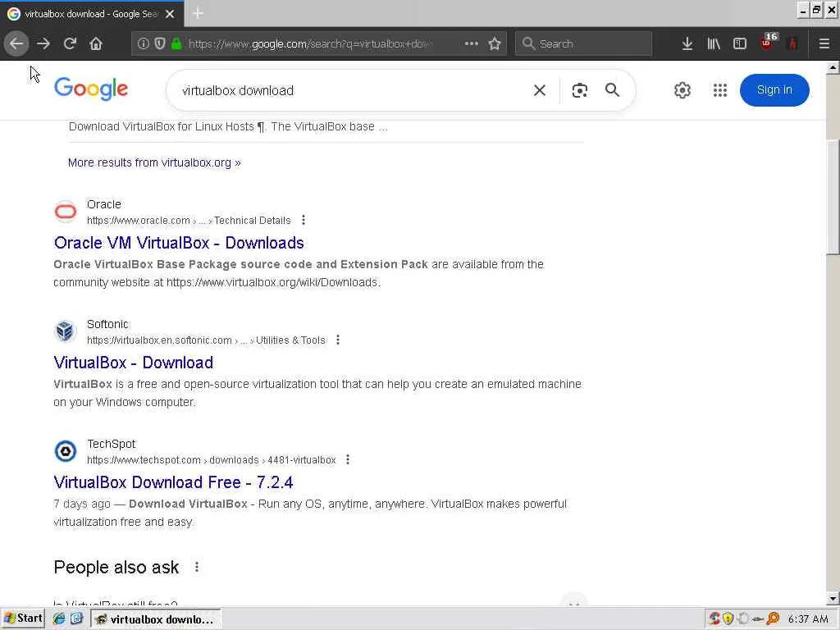
Task: Open options dots next to TechSpot result URL
Action: click(x=348, y=459)
